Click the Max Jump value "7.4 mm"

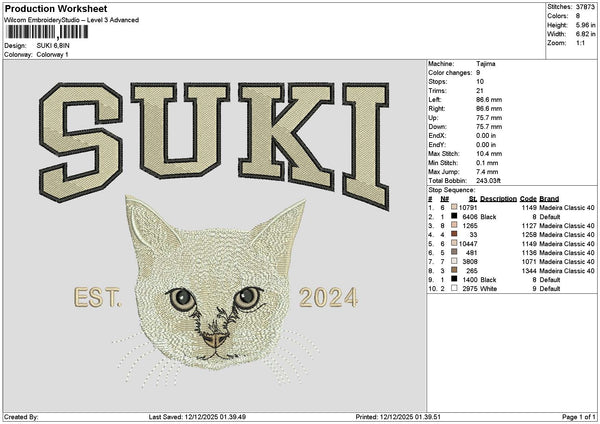coord(488,172)
